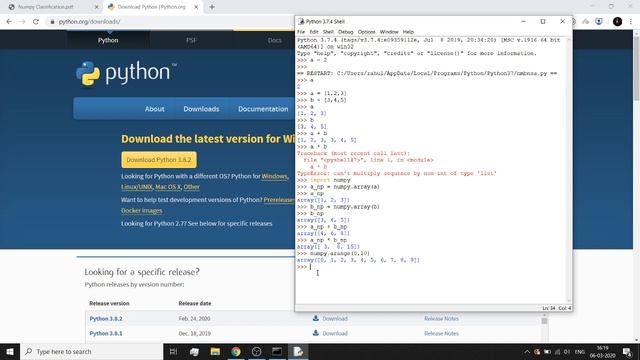
Task: Reload the python.org page
Action: click(36, 22)
